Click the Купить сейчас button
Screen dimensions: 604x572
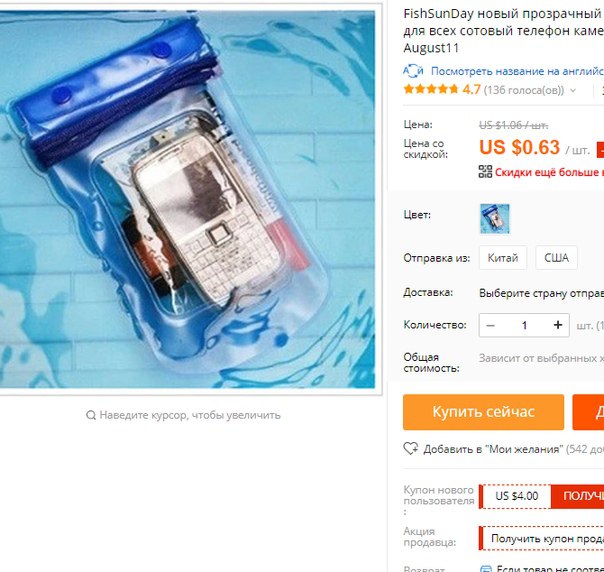[483, 412]
